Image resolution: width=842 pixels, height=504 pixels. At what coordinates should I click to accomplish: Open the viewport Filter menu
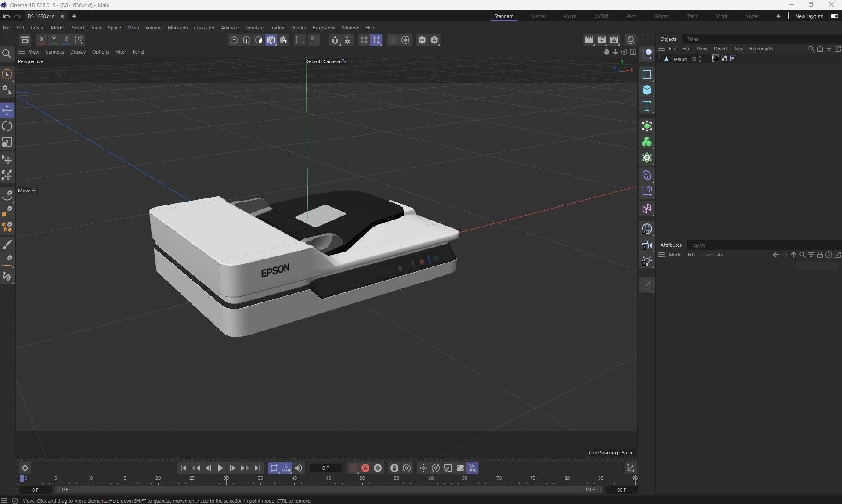tap(120, 52)
